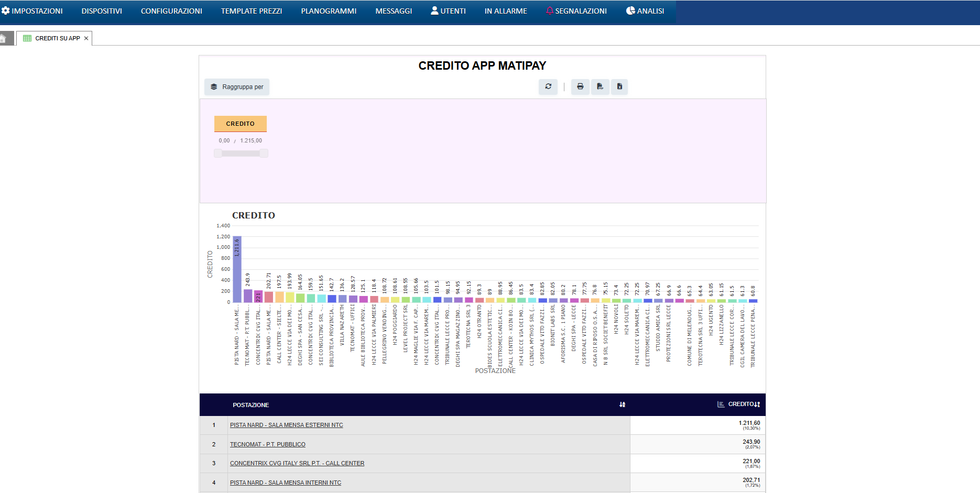Export the report to Excel
This screenshot has height=493, width=980.
[x=619, y=86]
